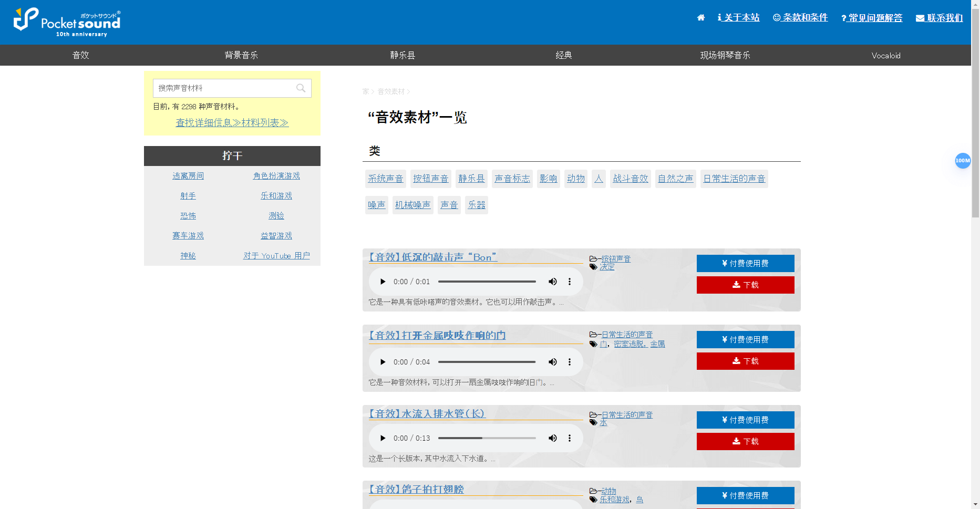Play the 'Bon' low knock sound
This screenshot has width=980, height=509.
point(383,282)
